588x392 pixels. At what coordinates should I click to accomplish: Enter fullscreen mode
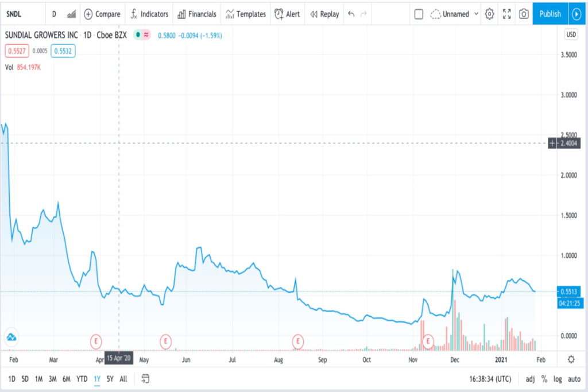(506, 14)
